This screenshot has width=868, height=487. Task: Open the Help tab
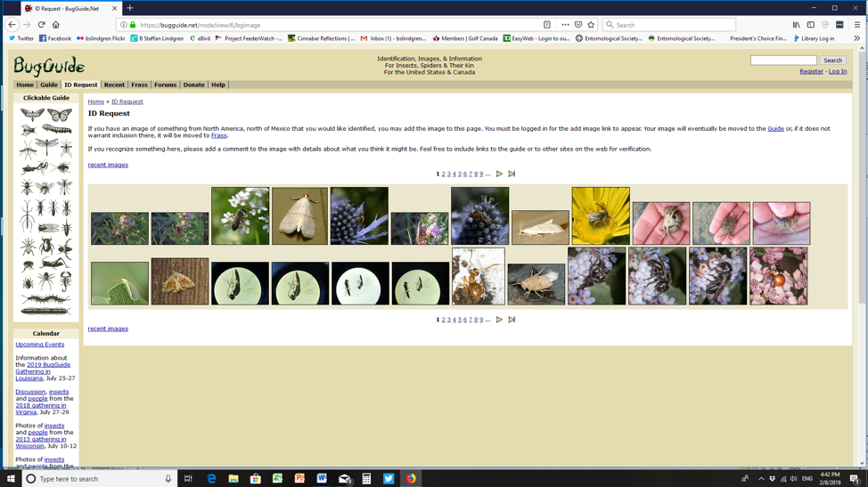pyautogui.click(x=218, y=85)
